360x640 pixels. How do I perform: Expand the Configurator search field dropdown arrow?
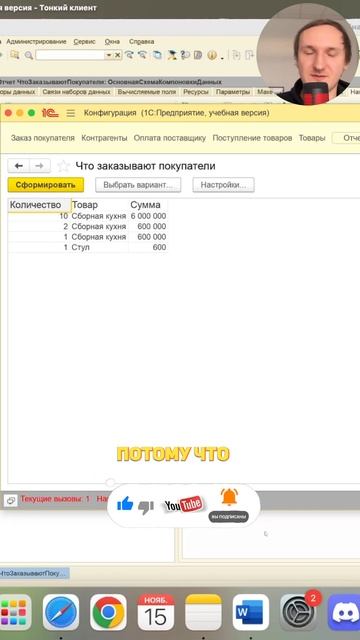coord(108,55)
